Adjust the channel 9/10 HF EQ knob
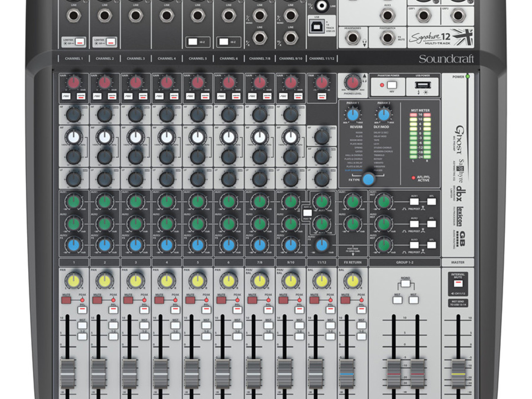 (291, 115)
